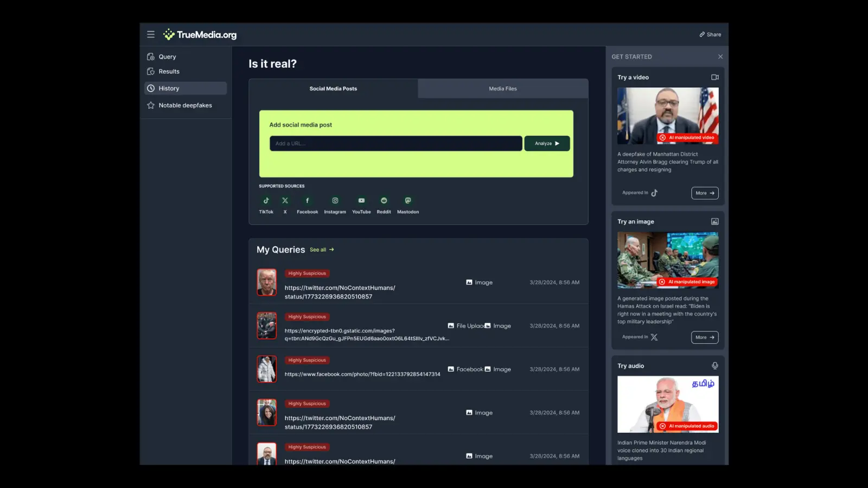The width and height of the screenshot is (868, 488).
Task: Select the Reddit source icon
Action: click(384, 201)
